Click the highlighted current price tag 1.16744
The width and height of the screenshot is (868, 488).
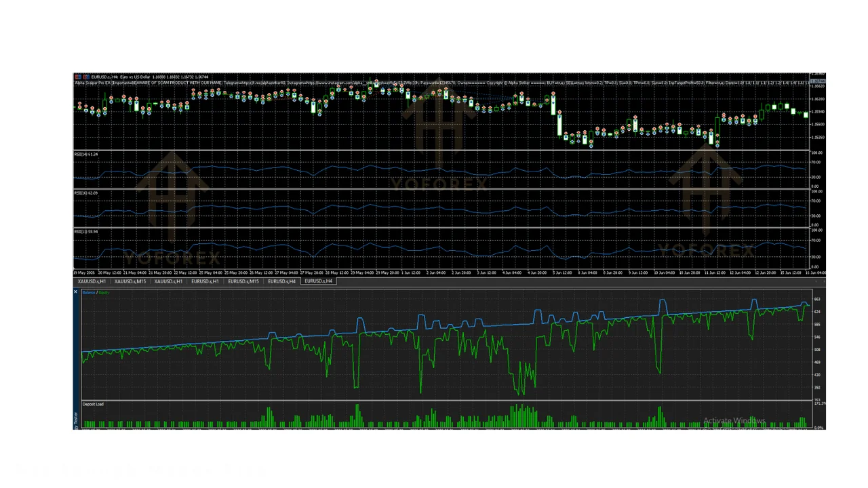818,81
